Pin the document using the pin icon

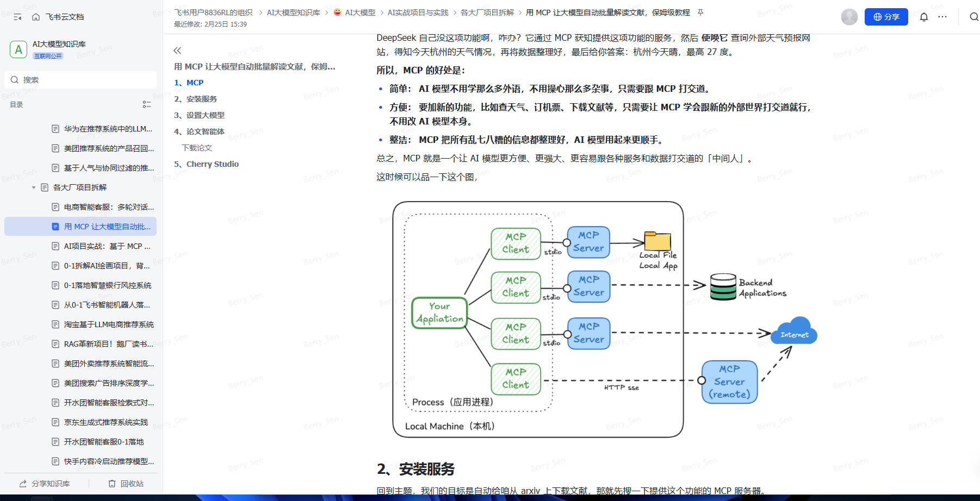click(700, 12)
